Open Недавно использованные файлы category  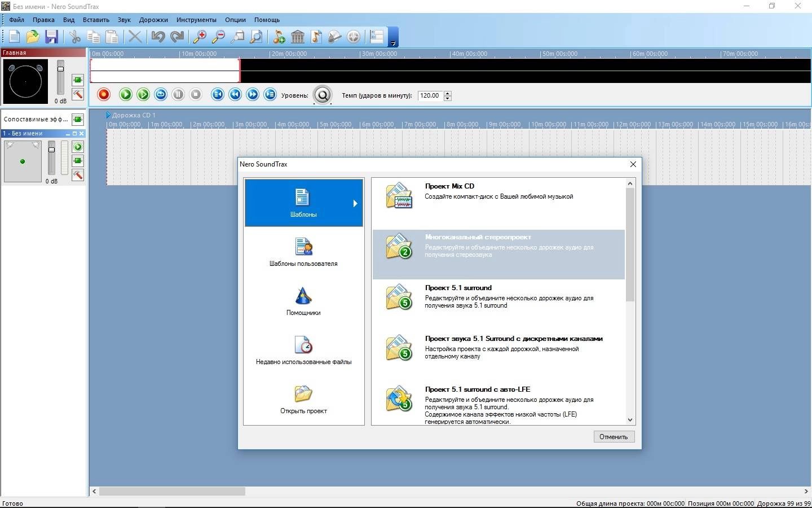point(303,351)
